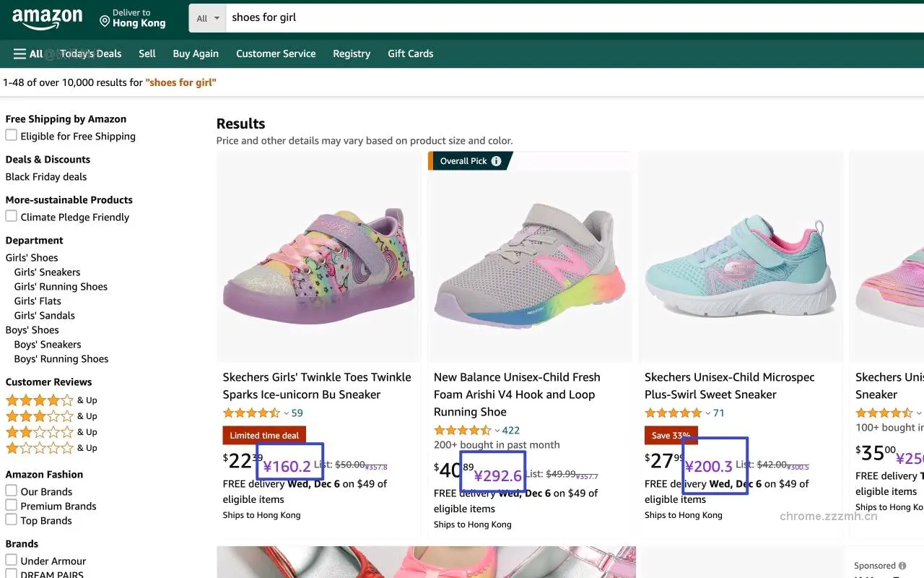Screen dimensions: 924x578
Task: Enable Eligible for Free Shipping checkbox
Action: click(12, 136)
